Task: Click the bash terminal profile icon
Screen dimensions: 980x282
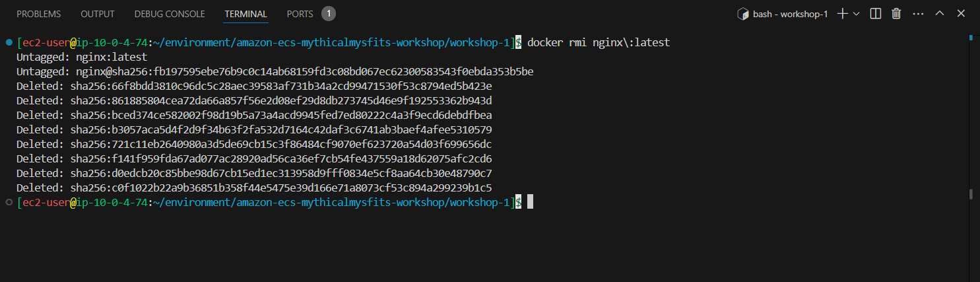Action: tap(742, 14)
